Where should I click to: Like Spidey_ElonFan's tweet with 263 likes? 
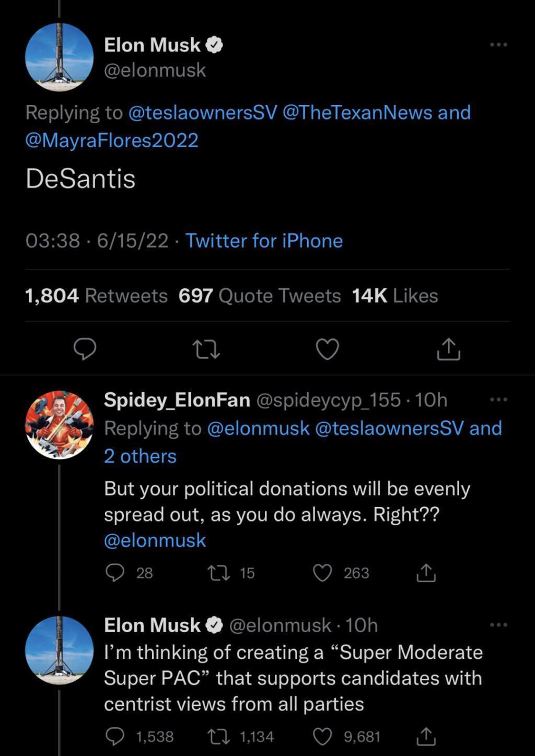point(322,573)
